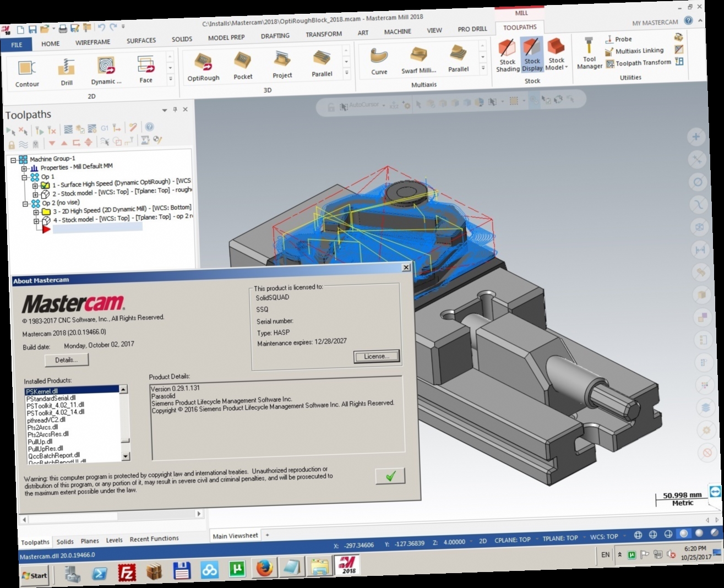Toggle Stock Shading on the ribbon
This screenshot has width=724, height=588.
click(507, 56)
